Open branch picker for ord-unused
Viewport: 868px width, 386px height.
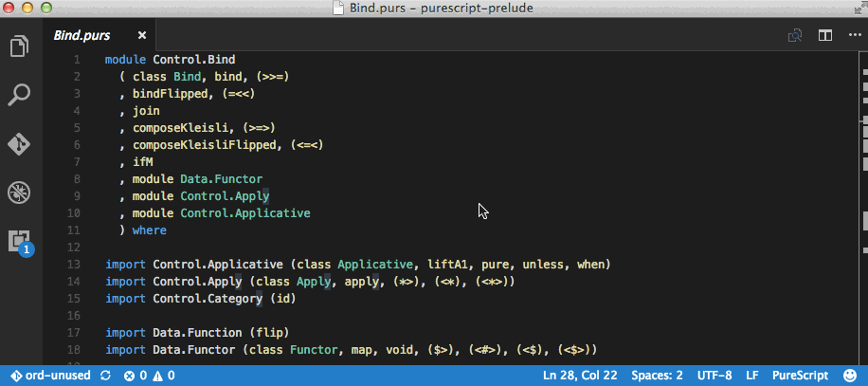(51, 376)
